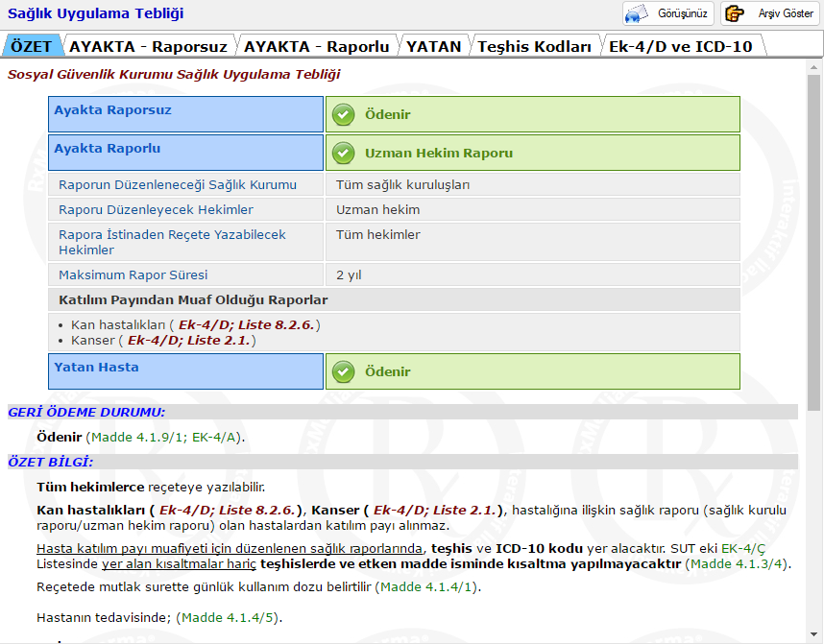Click the Yatan Hasta header cell

[x=185, y=371]
